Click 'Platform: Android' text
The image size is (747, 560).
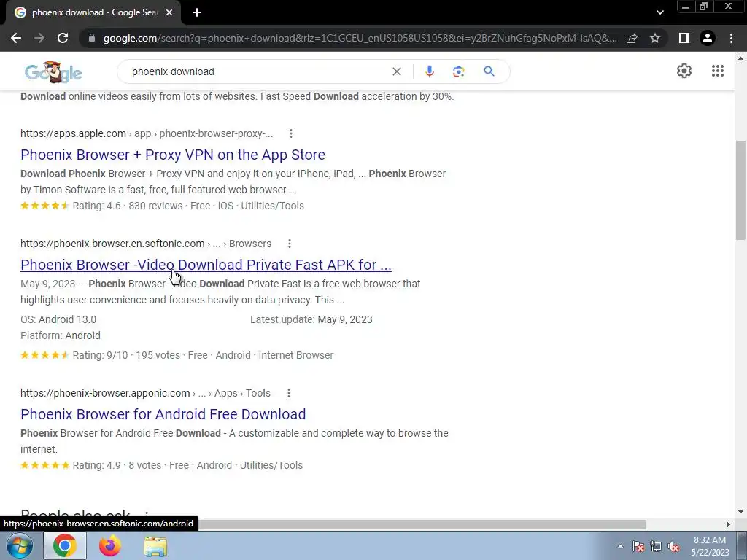tap(61, 335)
